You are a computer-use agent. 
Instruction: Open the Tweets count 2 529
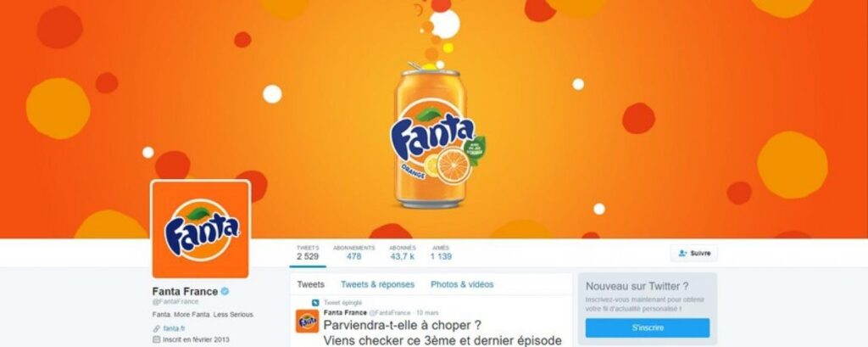click(x=308, y=253)
